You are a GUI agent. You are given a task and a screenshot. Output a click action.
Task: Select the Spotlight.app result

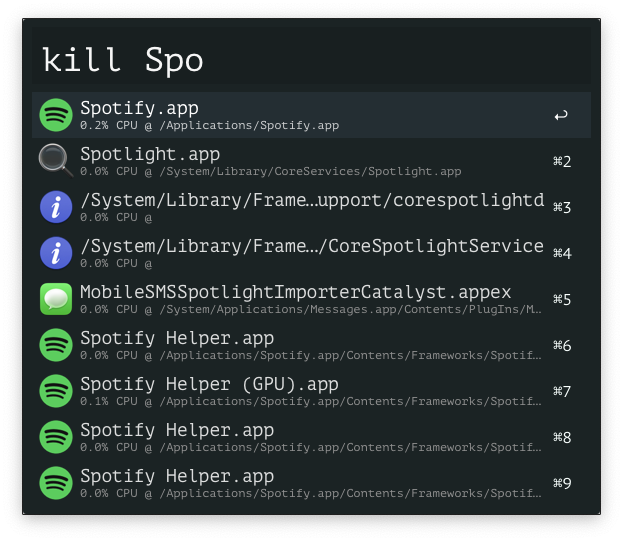click(311, 161)
